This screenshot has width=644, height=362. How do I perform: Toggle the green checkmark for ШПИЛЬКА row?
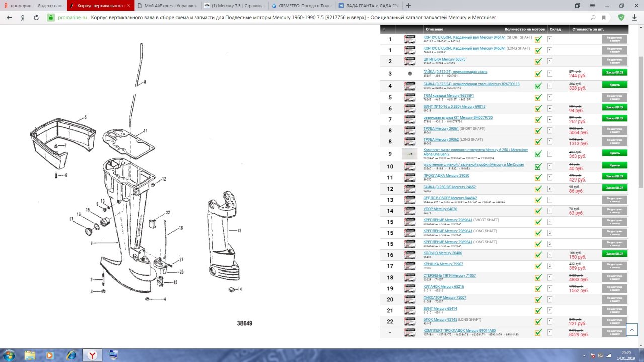click(x=538, y=61)
